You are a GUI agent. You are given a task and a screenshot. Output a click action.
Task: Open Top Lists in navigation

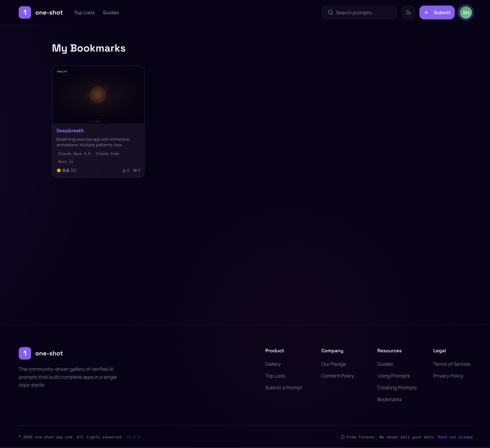[x=84, y=12]
